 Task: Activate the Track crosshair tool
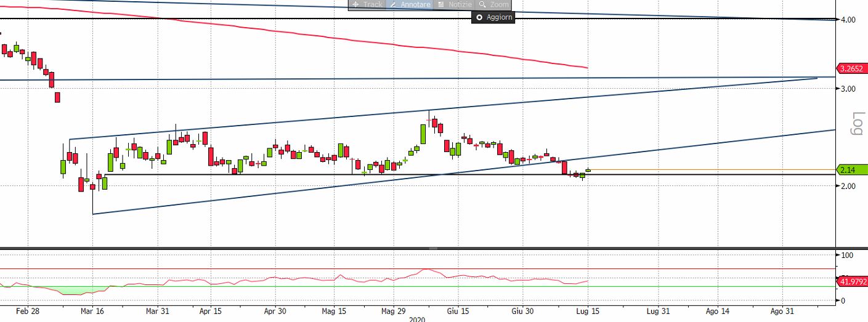tap(368, 4)
